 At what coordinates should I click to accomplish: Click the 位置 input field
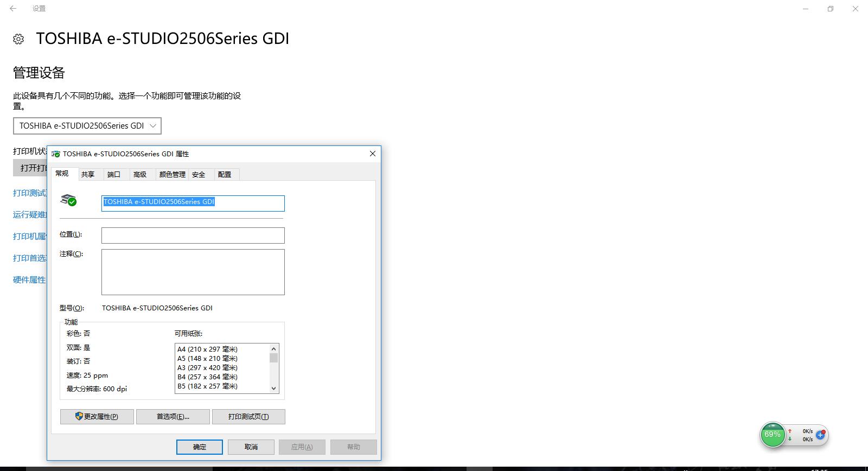pyautogui.click(x=193, y=235)
